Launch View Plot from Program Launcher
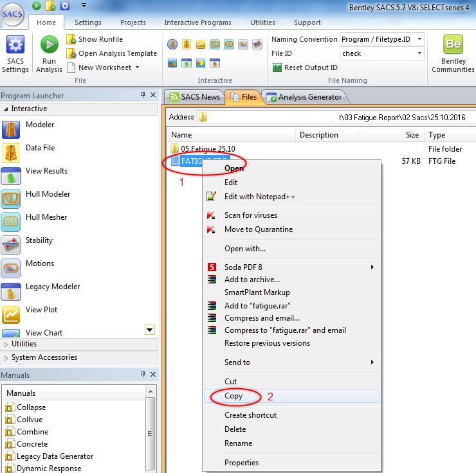 pos(30,314)
